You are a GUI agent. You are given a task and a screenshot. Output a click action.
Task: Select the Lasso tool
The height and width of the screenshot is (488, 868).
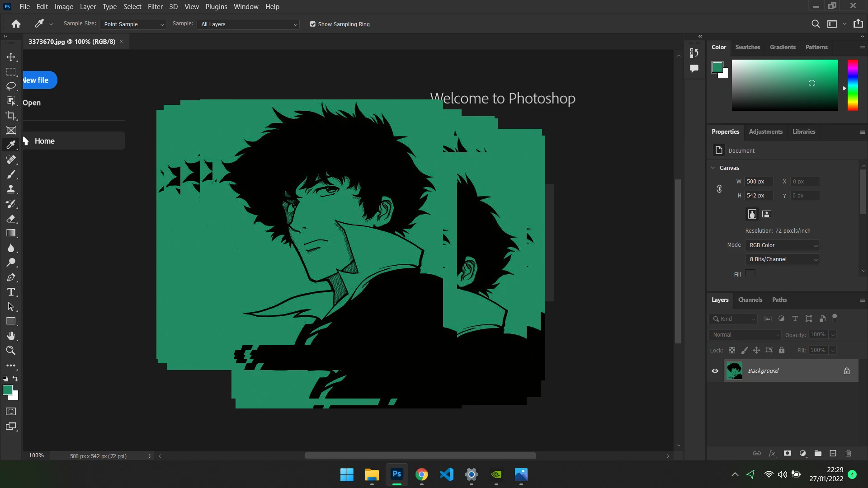[x=11, y=86]
